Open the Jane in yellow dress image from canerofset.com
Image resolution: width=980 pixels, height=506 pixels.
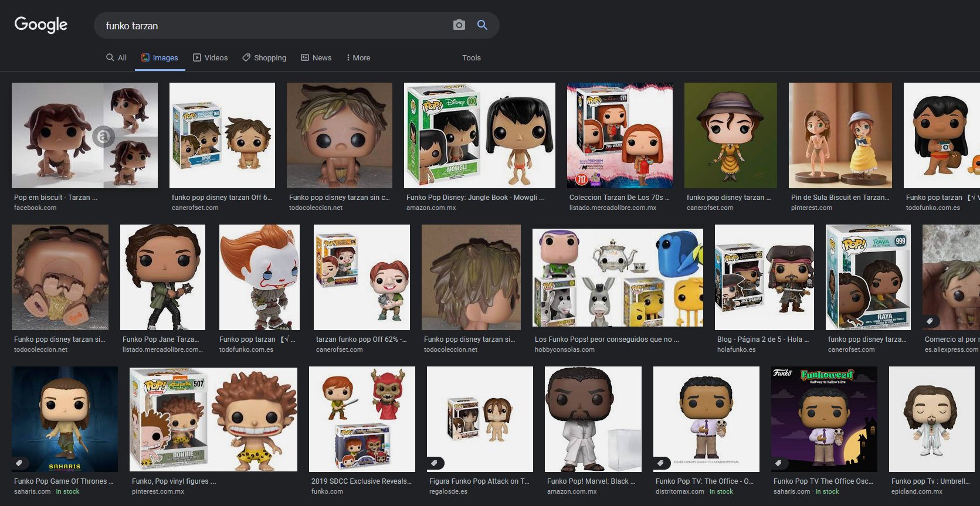731,135
